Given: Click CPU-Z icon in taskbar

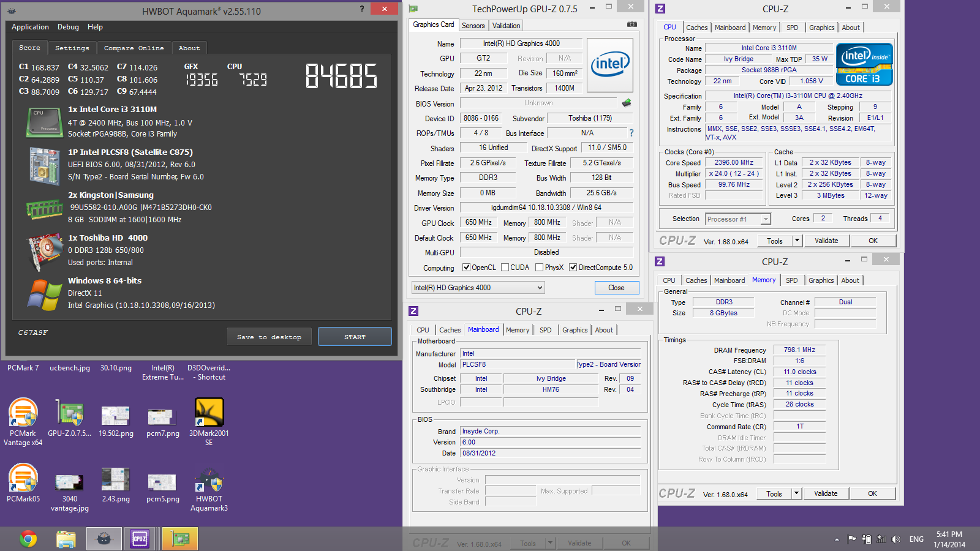Looking at the screenshot, I should point(140,539).
